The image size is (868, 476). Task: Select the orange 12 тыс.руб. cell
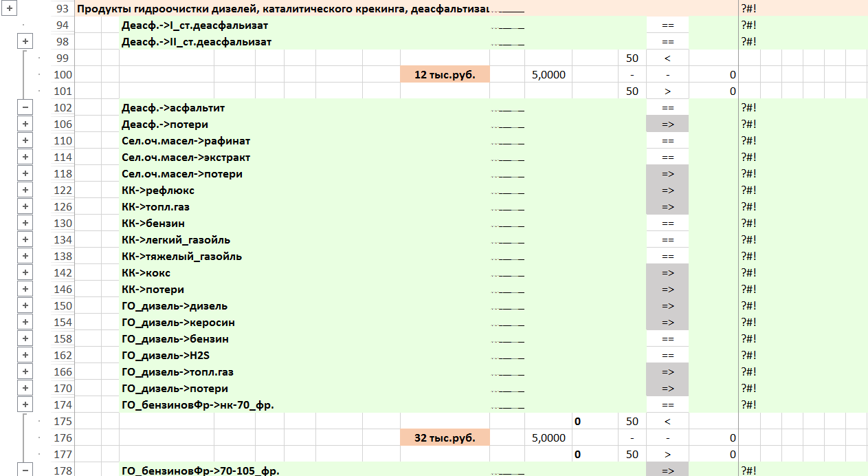pos(445,74)
